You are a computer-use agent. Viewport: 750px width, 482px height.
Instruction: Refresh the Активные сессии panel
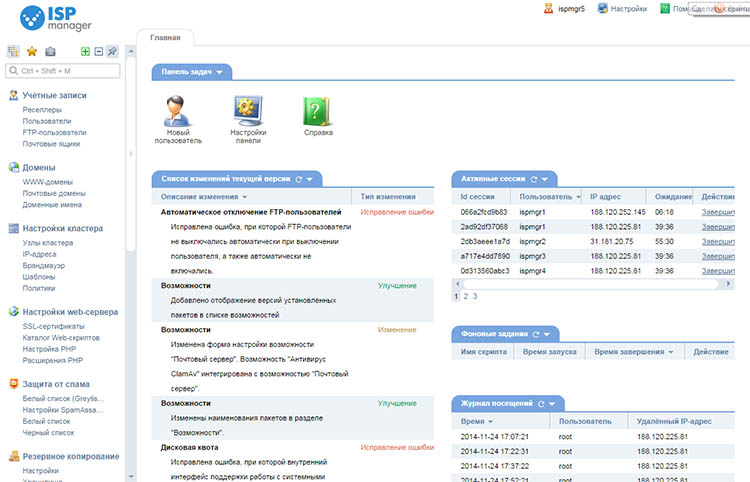(x=534, y=179)
